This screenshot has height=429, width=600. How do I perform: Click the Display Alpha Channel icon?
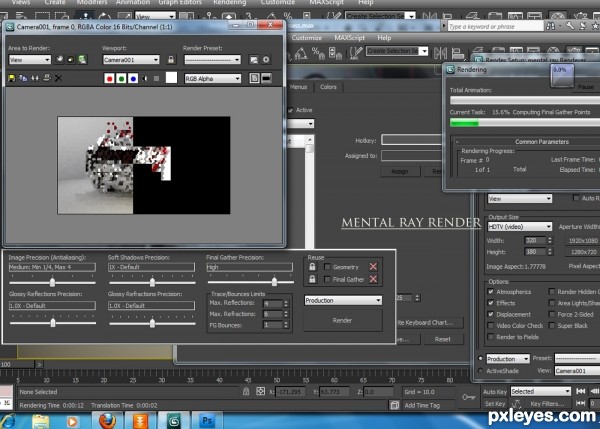(x=145, y=78)
